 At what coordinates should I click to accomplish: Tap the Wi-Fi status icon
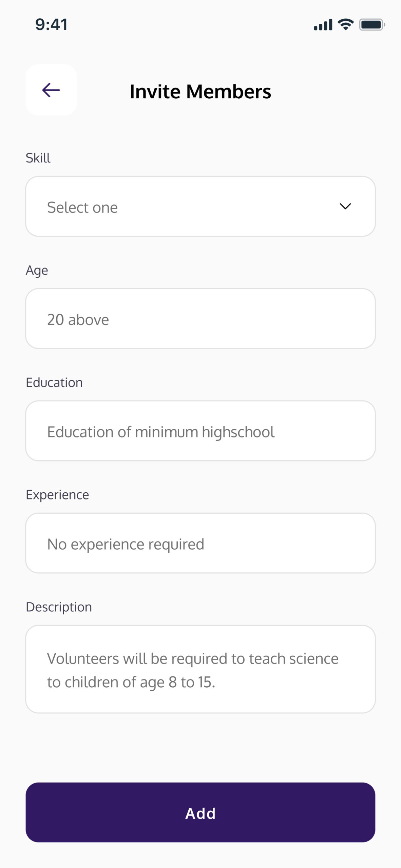coord(346,24)
